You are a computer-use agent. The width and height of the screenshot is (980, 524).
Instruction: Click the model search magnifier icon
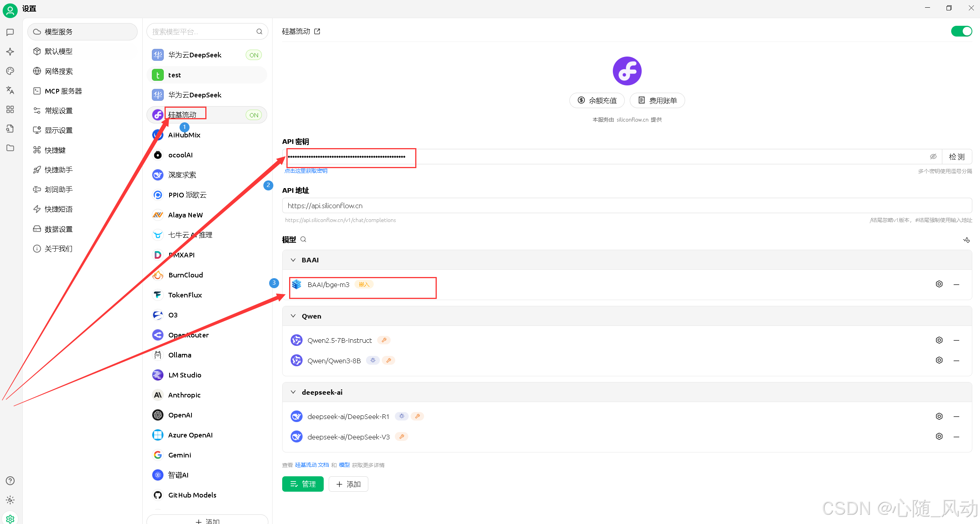tap(303, 240)
